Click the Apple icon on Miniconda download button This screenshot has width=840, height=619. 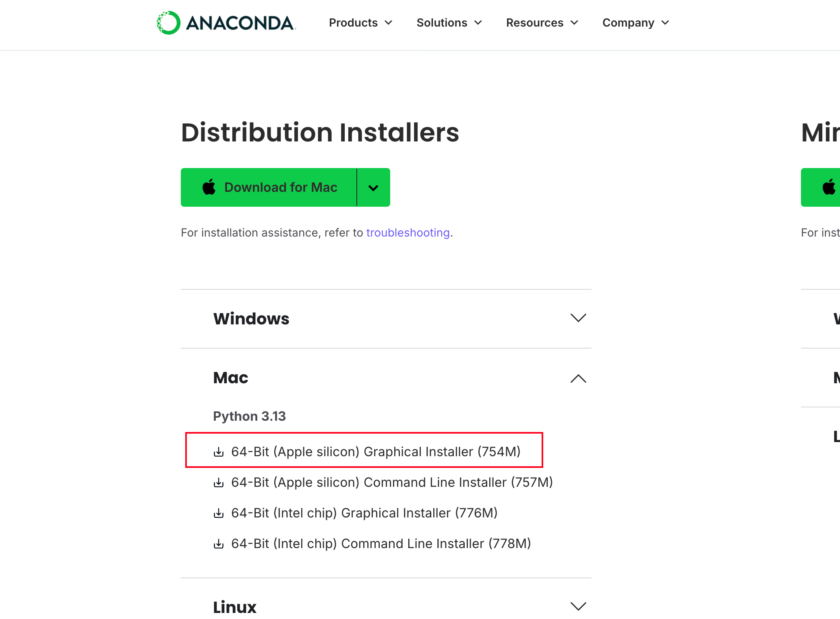(x=829, y=187)
